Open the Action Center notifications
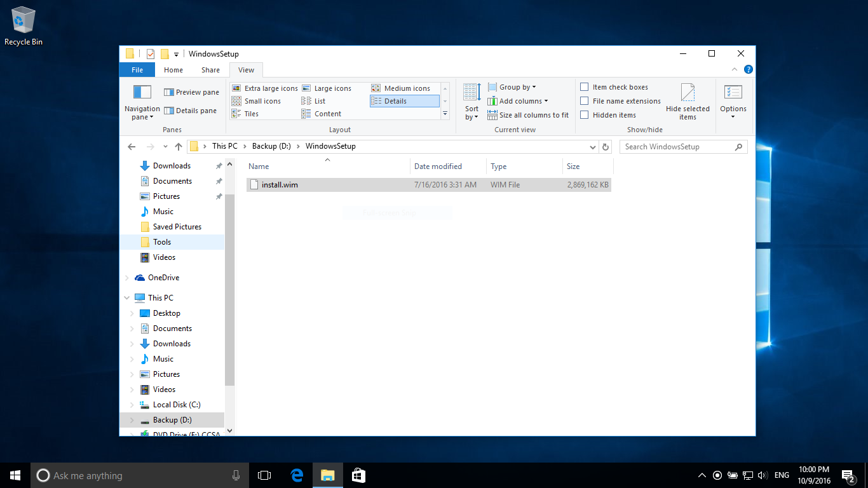The width and height of the screenshot is (868, 488). point(848,475)
